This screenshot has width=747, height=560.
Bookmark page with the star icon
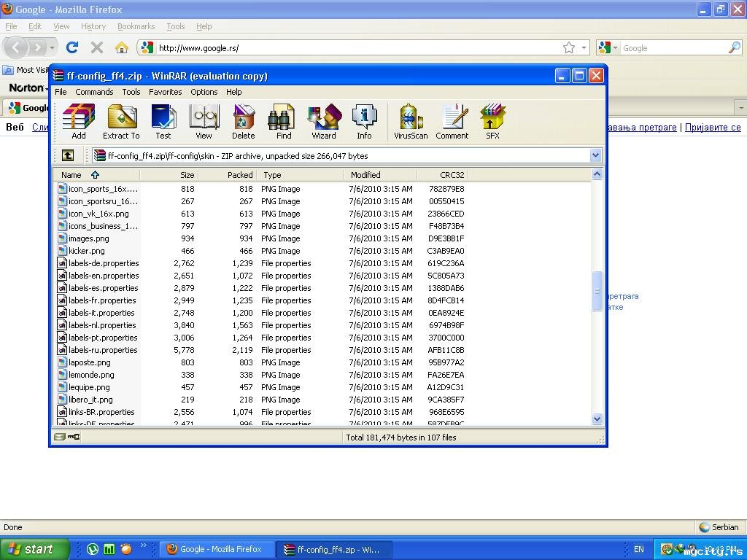click(x=569, y=48)
